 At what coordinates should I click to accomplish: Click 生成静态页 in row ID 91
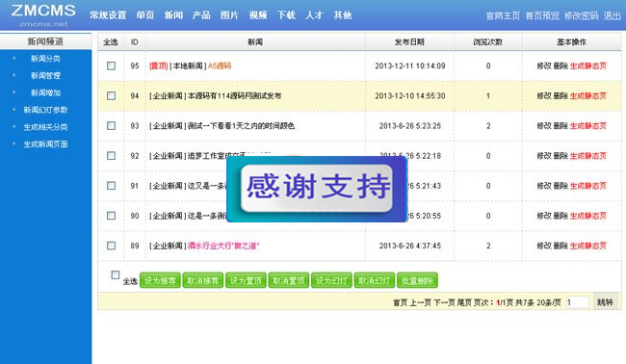coord(588,186)
